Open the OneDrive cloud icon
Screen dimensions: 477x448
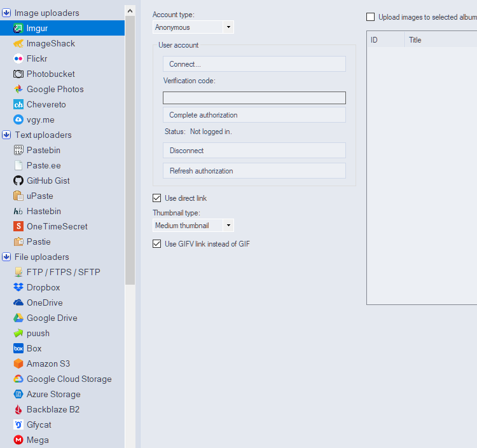pyautogui.click(x=18, y=302)
